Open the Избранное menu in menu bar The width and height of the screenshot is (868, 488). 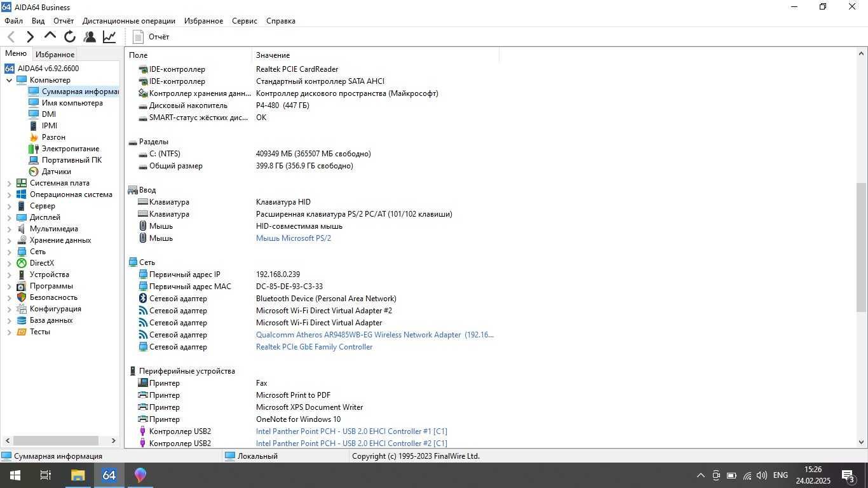(203, 20)
